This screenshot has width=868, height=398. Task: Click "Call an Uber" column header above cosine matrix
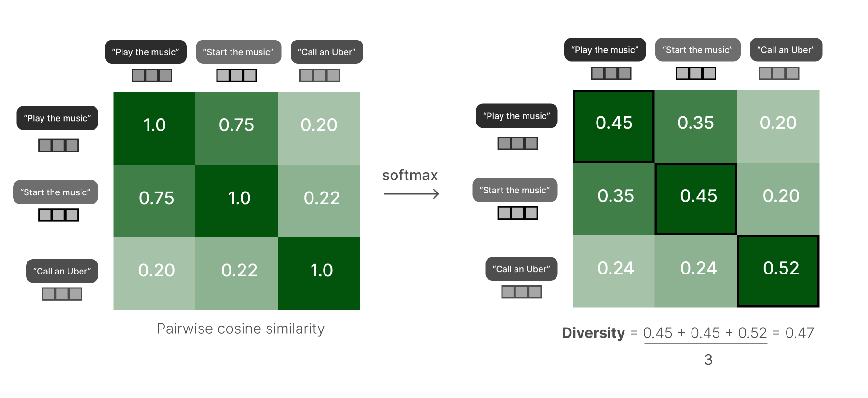click(x=326, y=52)
